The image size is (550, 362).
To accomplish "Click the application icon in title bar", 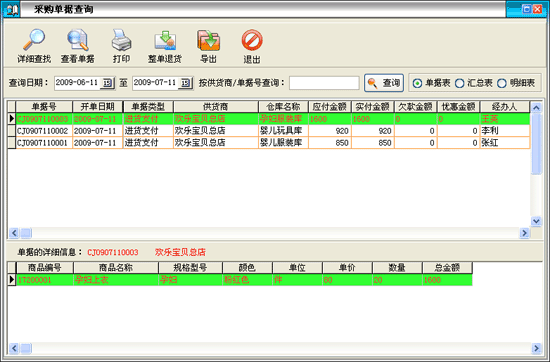I will coord(11,9).
